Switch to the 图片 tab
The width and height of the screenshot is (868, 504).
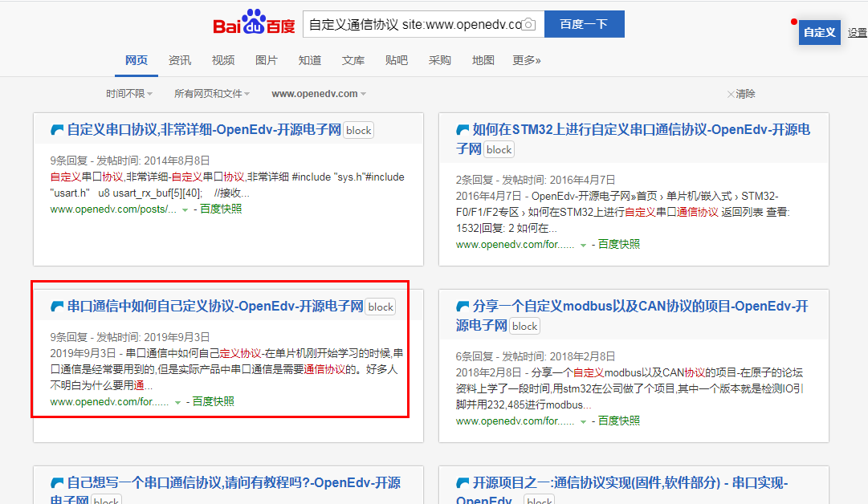(267, 60)
